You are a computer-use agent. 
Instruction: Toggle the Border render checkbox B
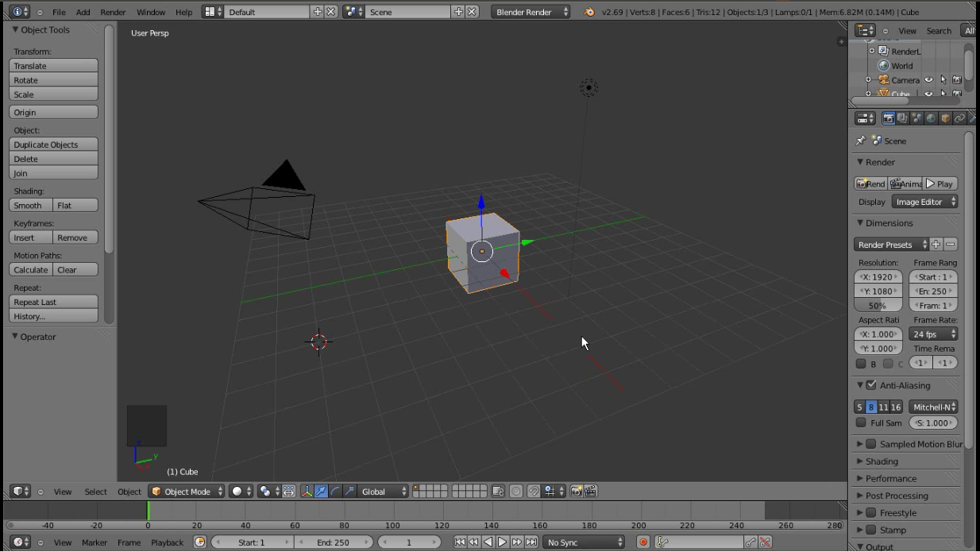click(861, 364)
